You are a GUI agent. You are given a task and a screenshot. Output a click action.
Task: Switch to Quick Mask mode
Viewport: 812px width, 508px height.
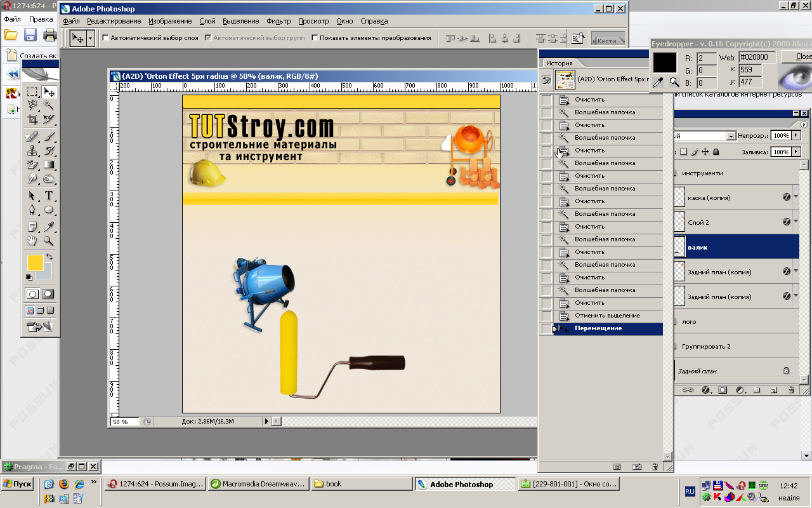tap(48, 294)
